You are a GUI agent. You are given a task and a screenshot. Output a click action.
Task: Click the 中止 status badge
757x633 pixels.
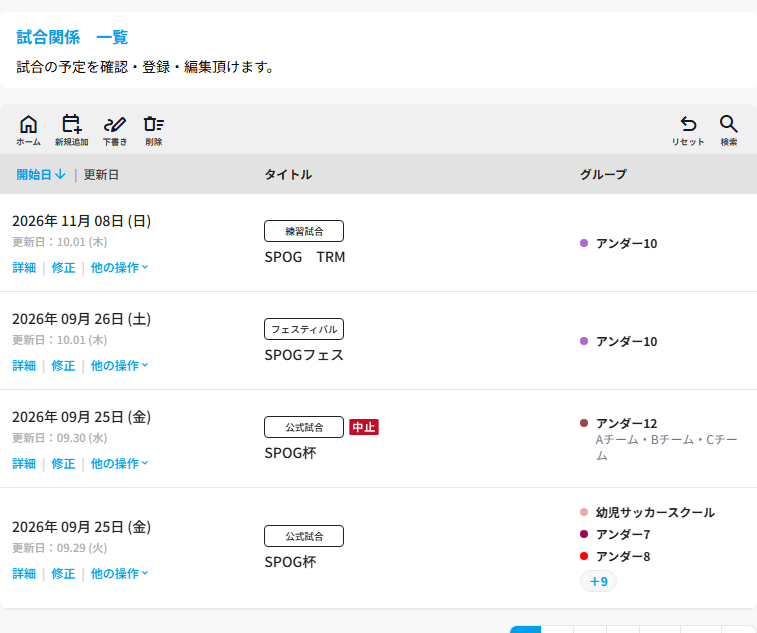(364, 427)
